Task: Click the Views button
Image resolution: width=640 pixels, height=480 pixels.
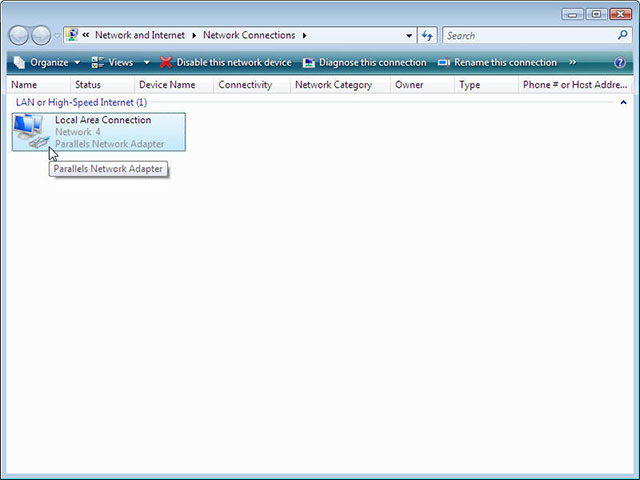Action: pyautogui.click(x=113, y=62)
